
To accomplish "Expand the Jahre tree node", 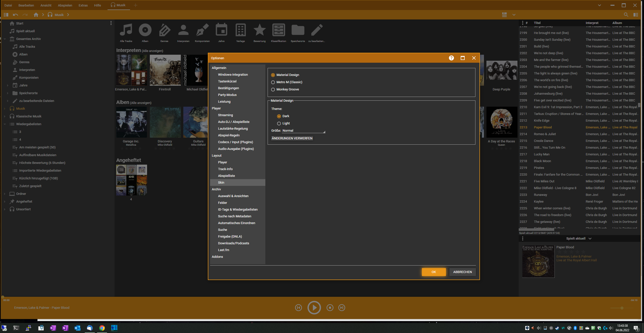I will click(x=8, y=85).
